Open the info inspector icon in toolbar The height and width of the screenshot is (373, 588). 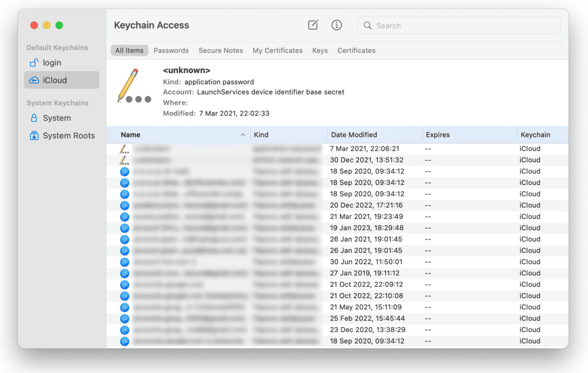point(337,25)
